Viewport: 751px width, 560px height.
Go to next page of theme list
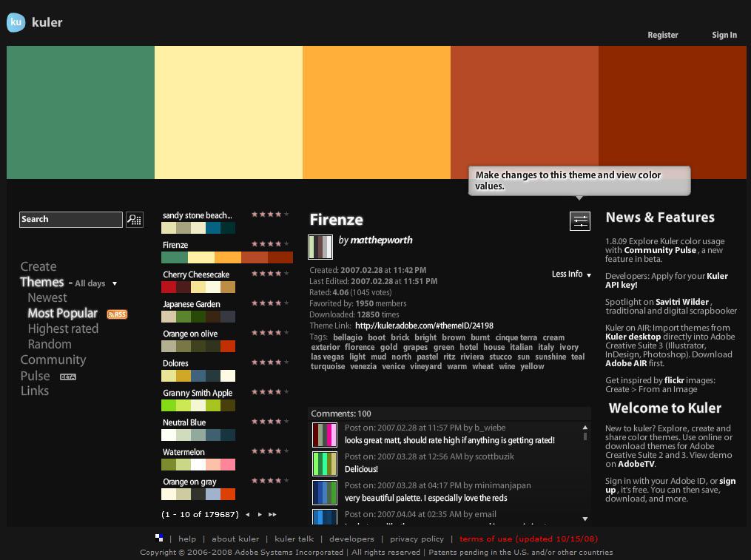coord(260,514)
